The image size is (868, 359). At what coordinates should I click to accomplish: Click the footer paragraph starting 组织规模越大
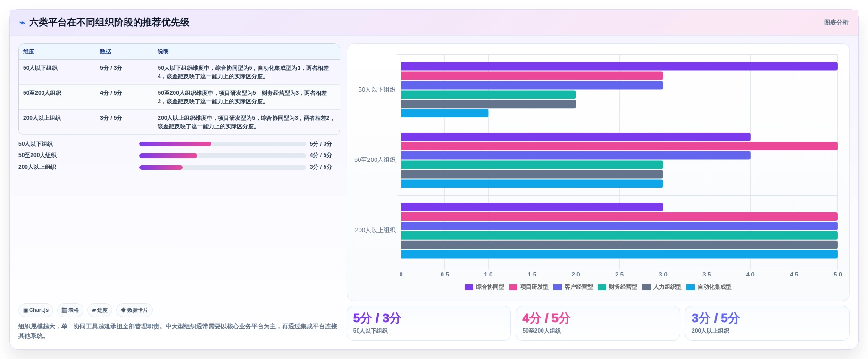178,331
